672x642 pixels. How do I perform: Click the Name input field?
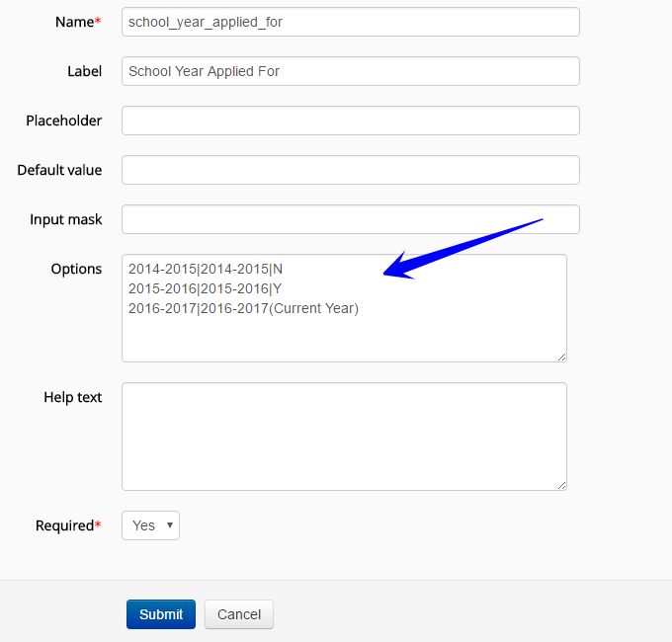coord(350,22)
